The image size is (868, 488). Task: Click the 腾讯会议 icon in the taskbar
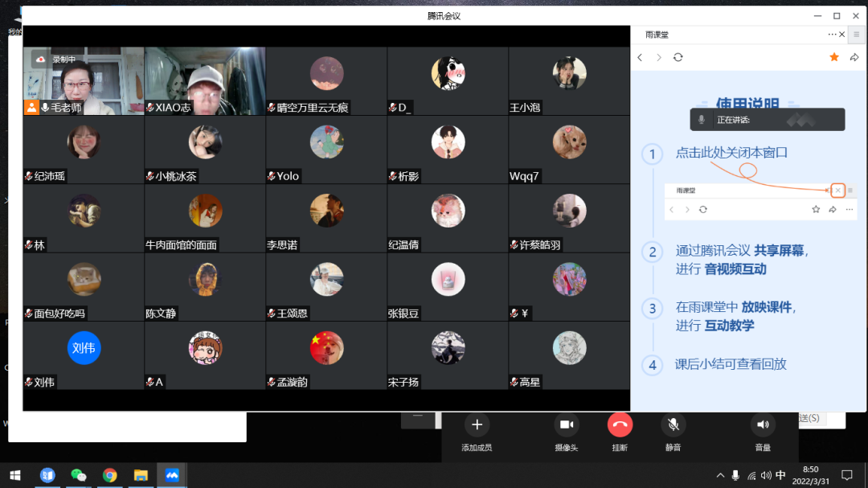coord(172,475)
